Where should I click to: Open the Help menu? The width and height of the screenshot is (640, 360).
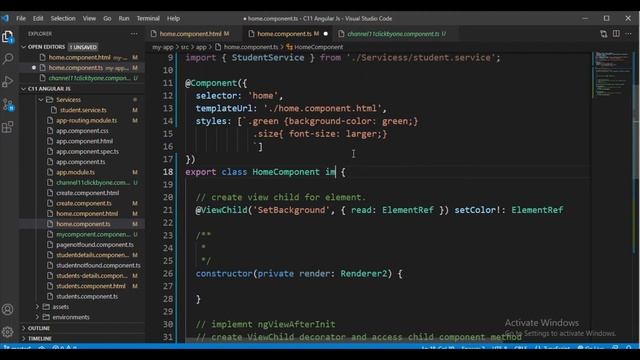(x=173, y=18)
